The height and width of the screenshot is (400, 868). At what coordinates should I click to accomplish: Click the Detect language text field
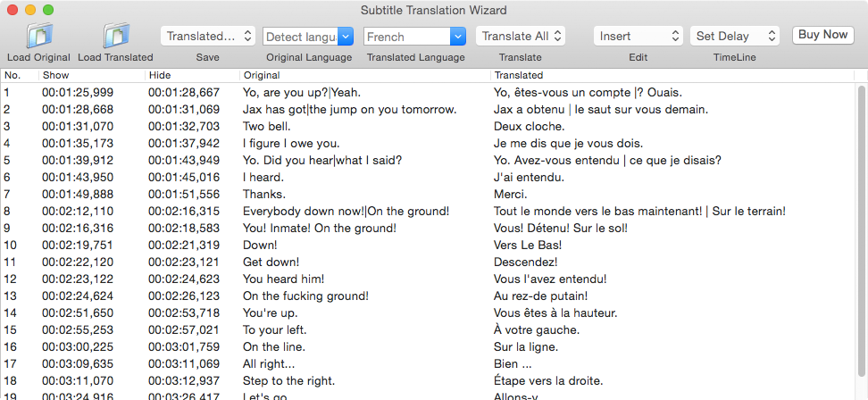tap(301, 37)
